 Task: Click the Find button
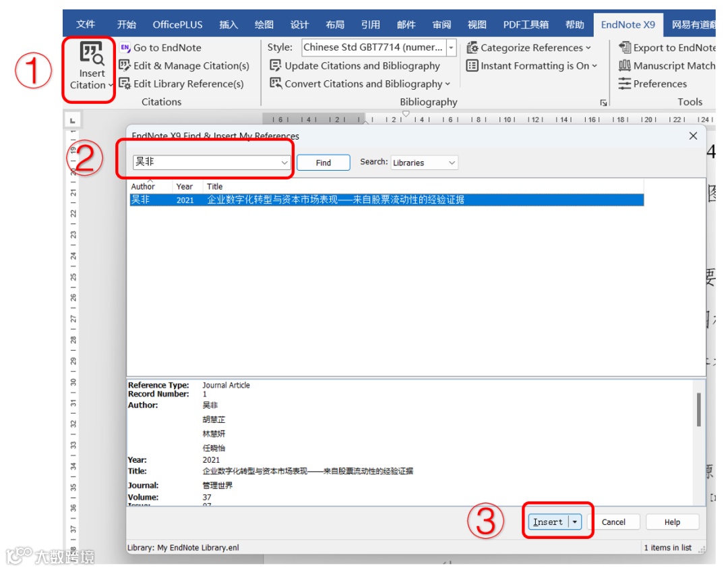point(323,163)
